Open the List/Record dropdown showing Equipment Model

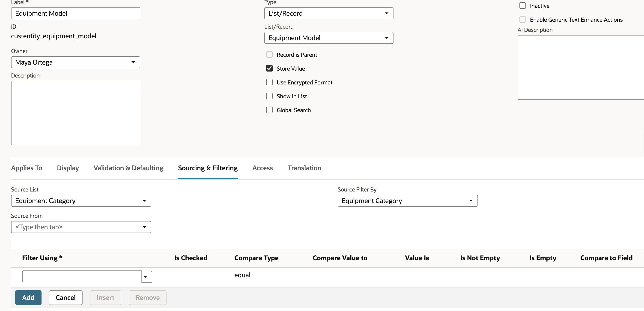[x=328, y=38]
